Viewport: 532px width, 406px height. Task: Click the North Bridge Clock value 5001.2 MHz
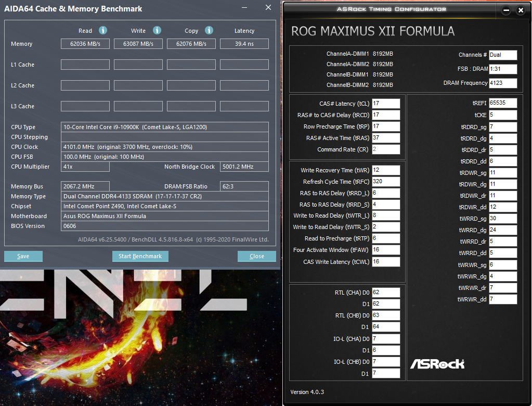tap(244, 167)
